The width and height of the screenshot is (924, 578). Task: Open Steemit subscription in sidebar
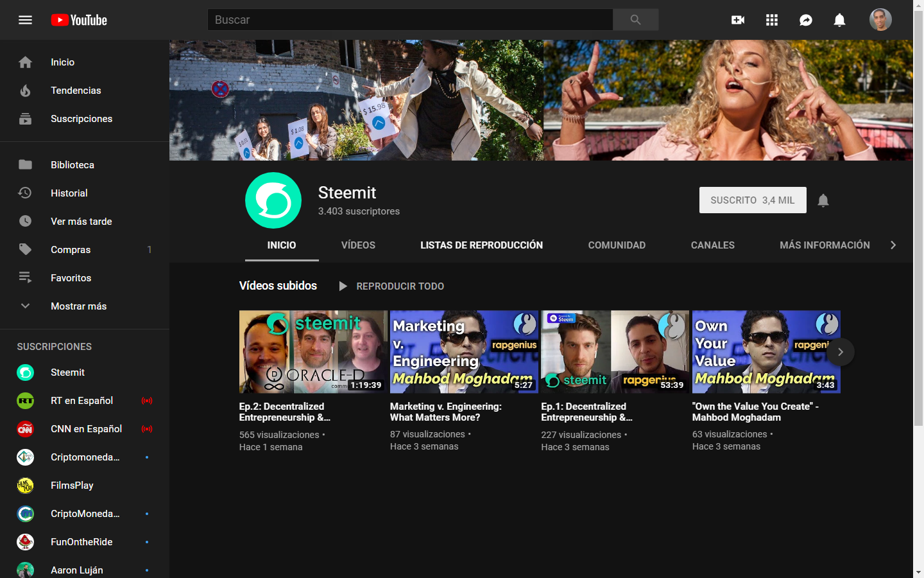pos(85,372)
